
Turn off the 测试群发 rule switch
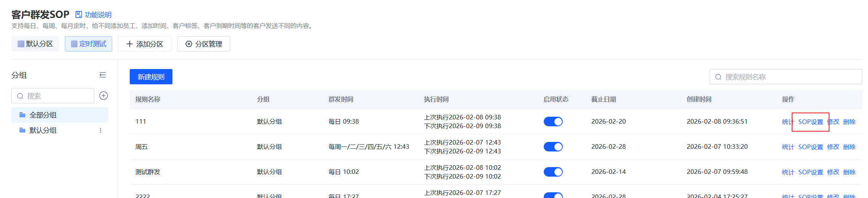[553, 172]
